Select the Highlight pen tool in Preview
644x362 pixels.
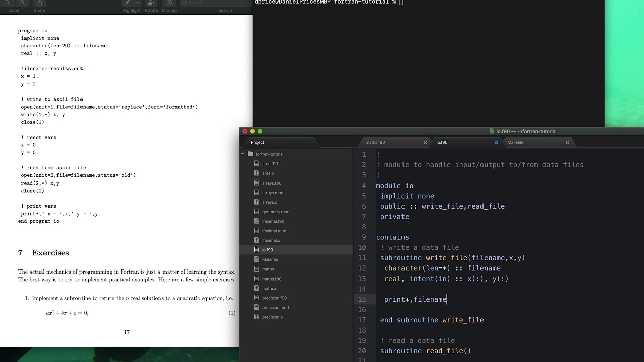(x=128, y=3)
